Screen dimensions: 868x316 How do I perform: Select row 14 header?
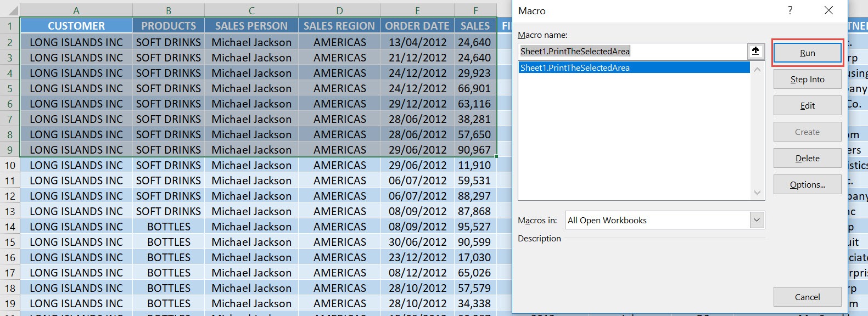(10, 227)
